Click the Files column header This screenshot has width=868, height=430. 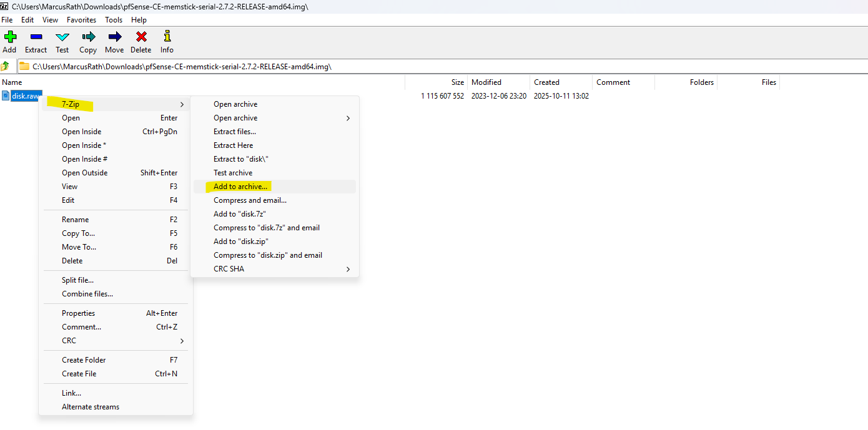coord(748,82)
